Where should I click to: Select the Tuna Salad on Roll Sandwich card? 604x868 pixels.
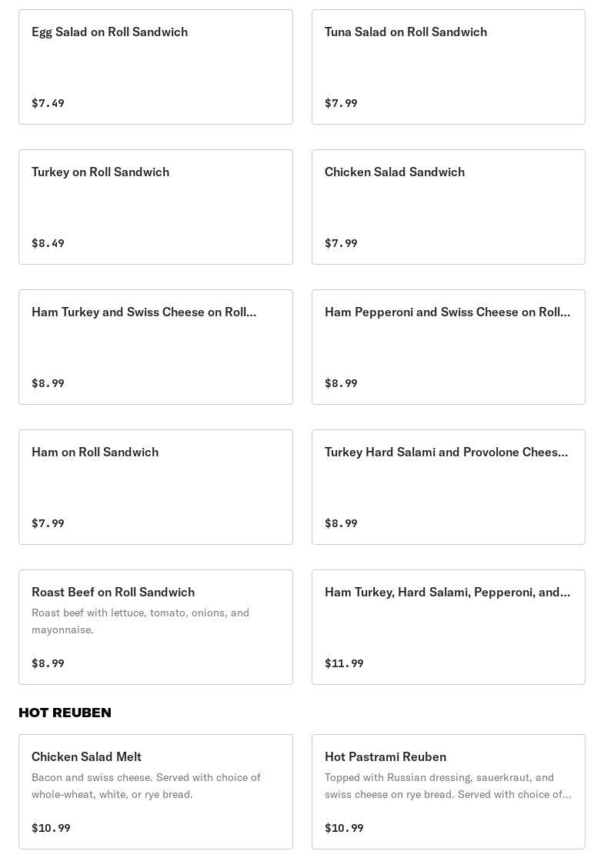coord(448,67)
